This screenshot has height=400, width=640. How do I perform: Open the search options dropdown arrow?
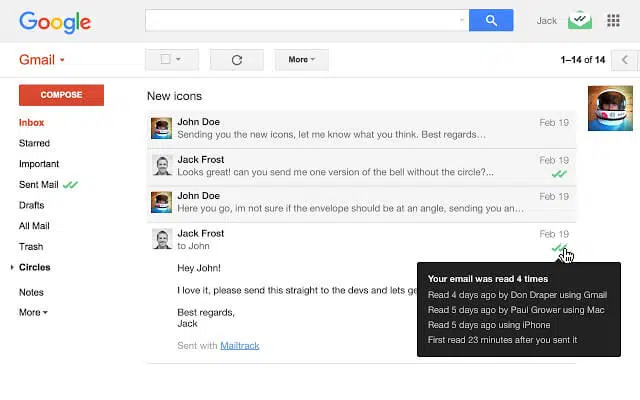click(x=462, y=20)
